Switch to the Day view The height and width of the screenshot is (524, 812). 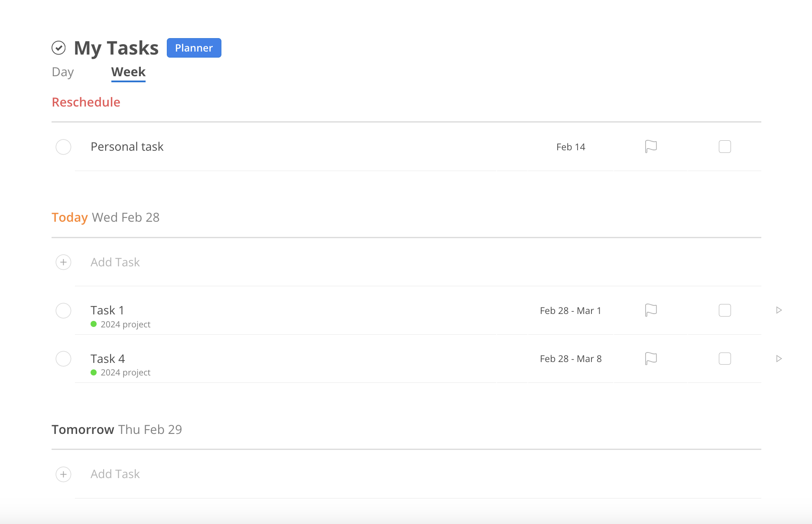tap(62, 72)
